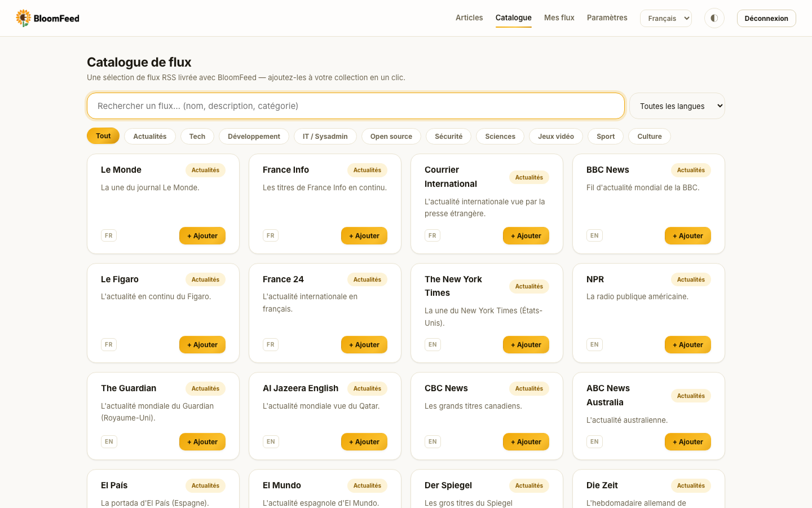
Task: Select the IT / Sysadmin filter
Action: coord(325,137)
